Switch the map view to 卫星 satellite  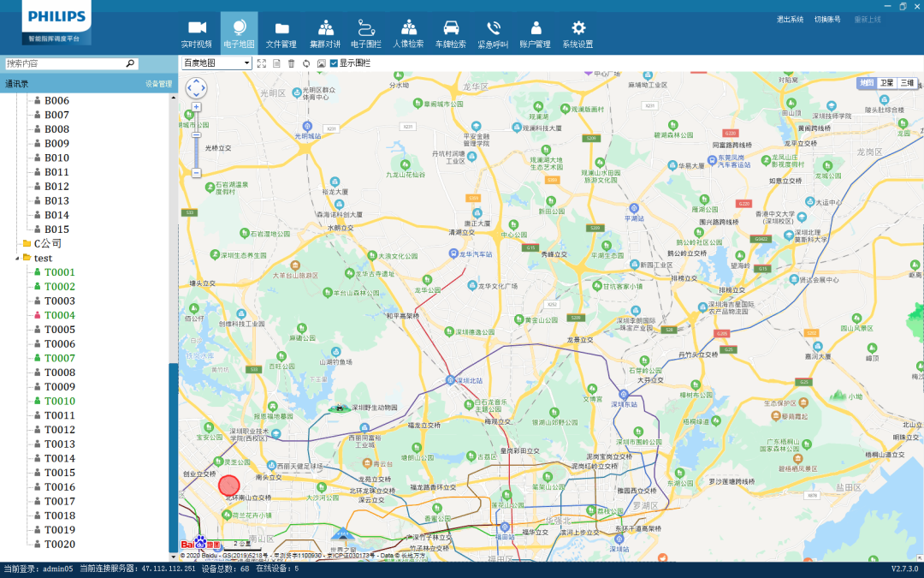pyautogui.click(x=886, y=83)
